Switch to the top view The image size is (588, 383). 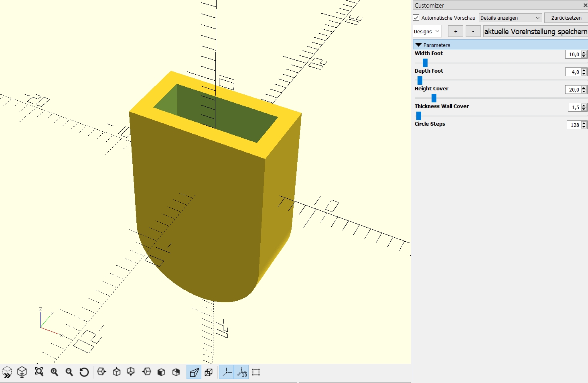tap(117, 372)
